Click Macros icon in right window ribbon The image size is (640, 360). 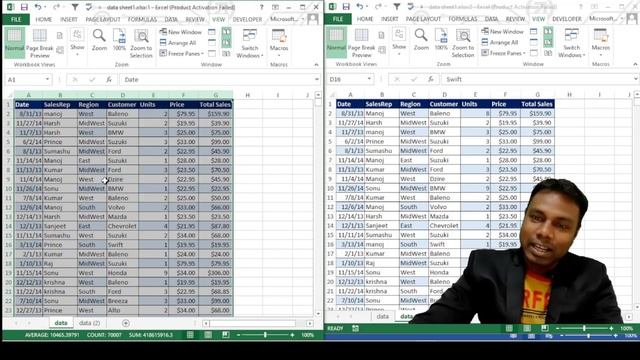(601, 40)
